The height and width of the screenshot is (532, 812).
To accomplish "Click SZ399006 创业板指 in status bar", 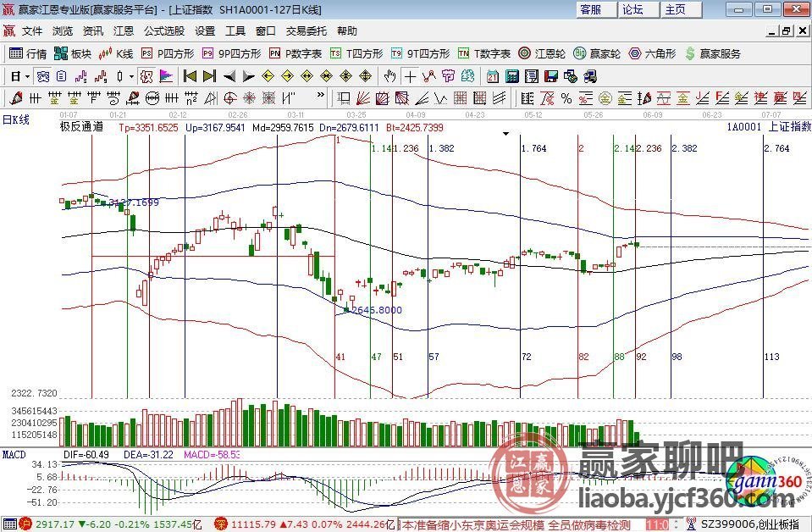I will [750, 524].
